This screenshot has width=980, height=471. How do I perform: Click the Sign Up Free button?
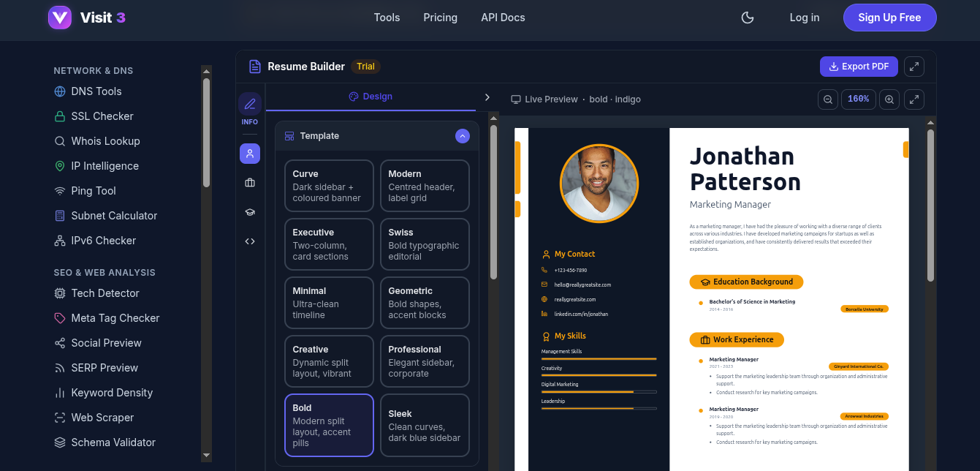889,18
